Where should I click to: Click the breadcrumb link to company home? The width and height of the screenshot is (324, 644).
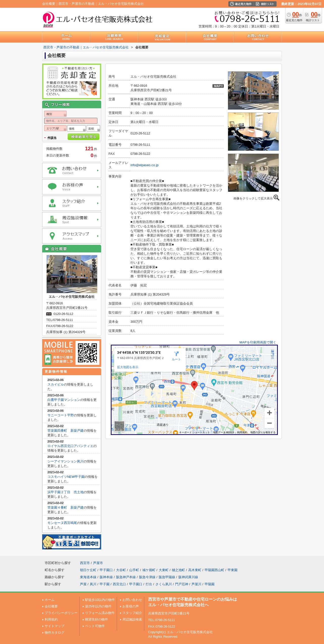(x=86, y=47)
